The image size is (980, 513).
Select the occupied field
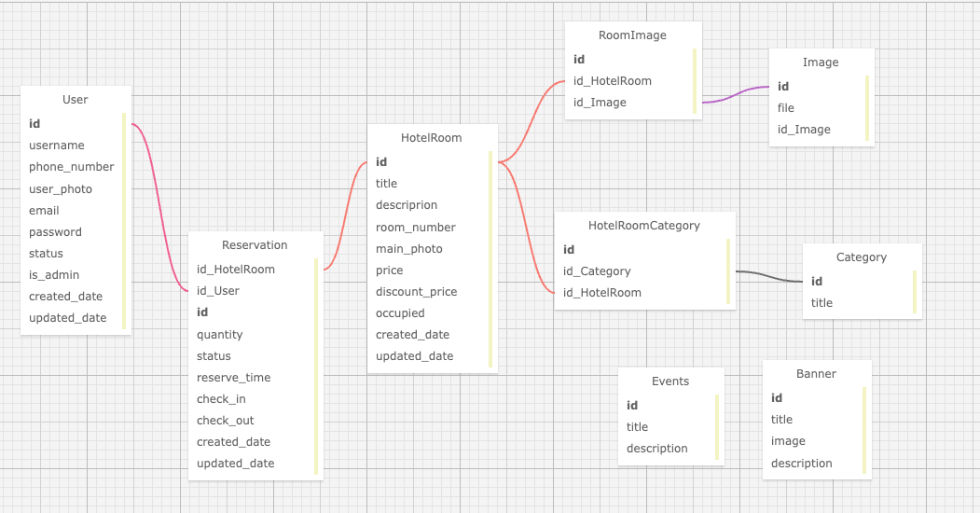[x=400, y=313]
